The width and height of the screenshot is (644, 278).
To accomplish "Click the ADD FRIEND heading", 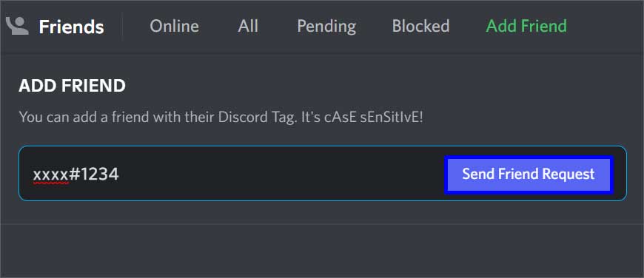I will pos(73,86).
